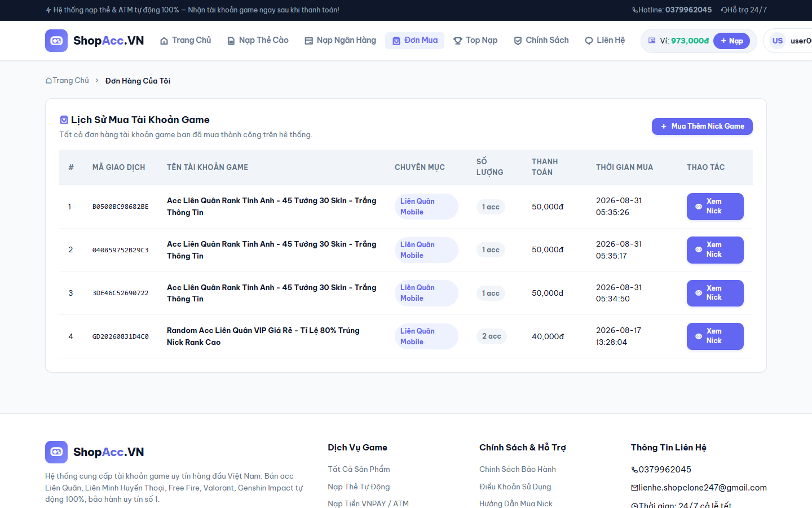
Task: View nick for order 040859752B29C3
Action: coord(715,250)
